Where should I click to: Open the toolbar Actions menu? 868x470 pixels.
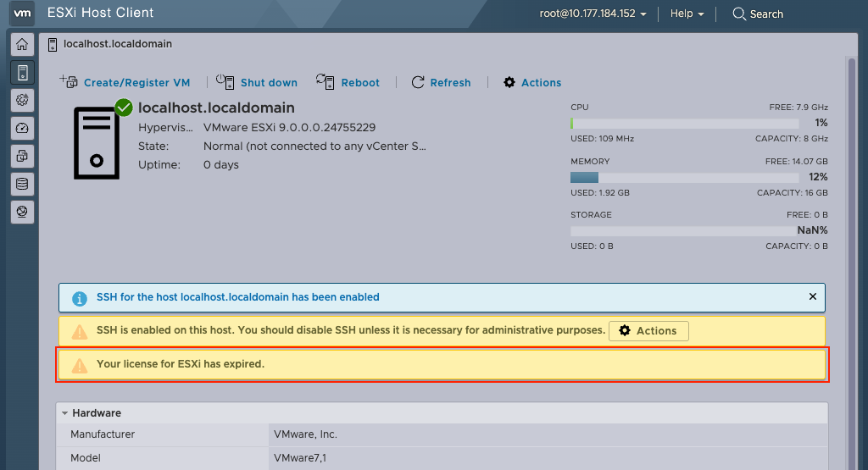point(532,82)
